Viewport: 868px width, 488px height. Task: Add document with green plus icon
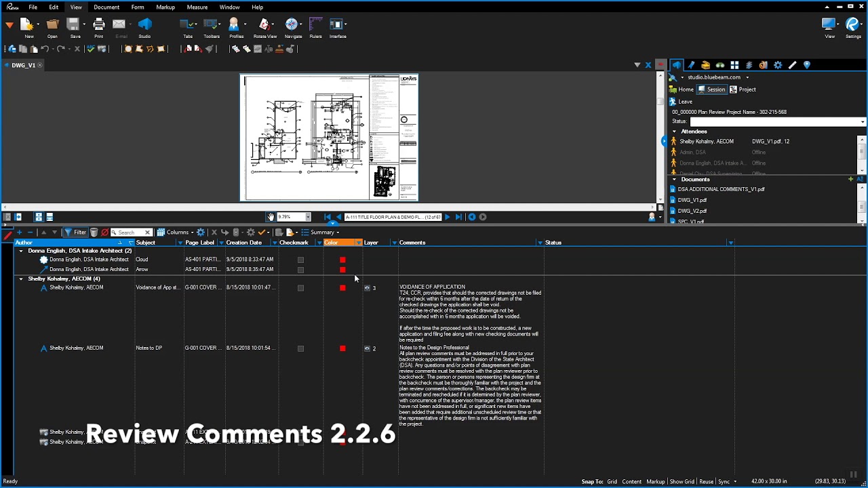[850, 179]
